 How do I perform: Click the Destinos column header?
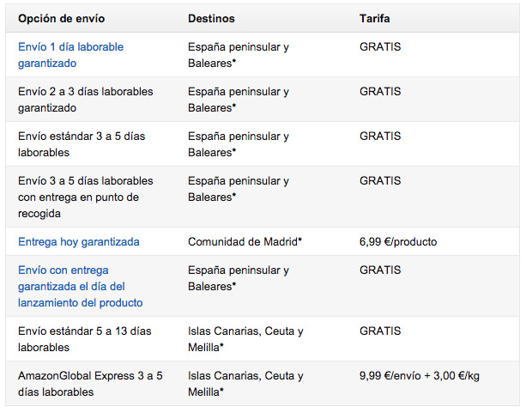click(211, 18)
